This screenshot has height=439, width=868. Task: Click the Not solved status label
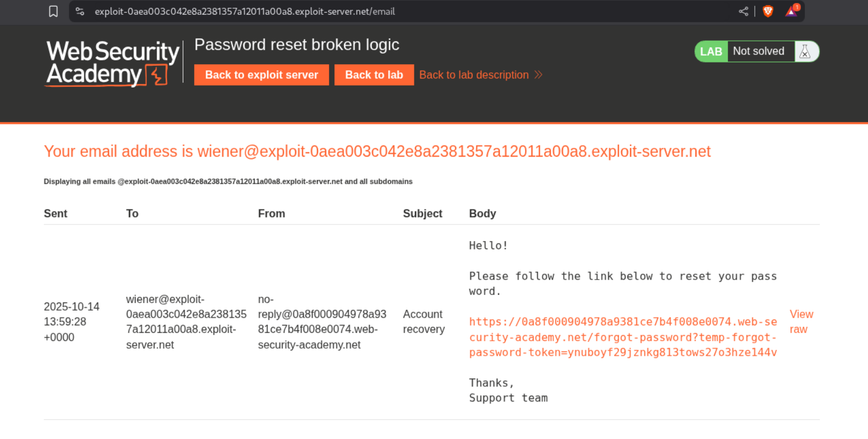[x=759, y=52]
